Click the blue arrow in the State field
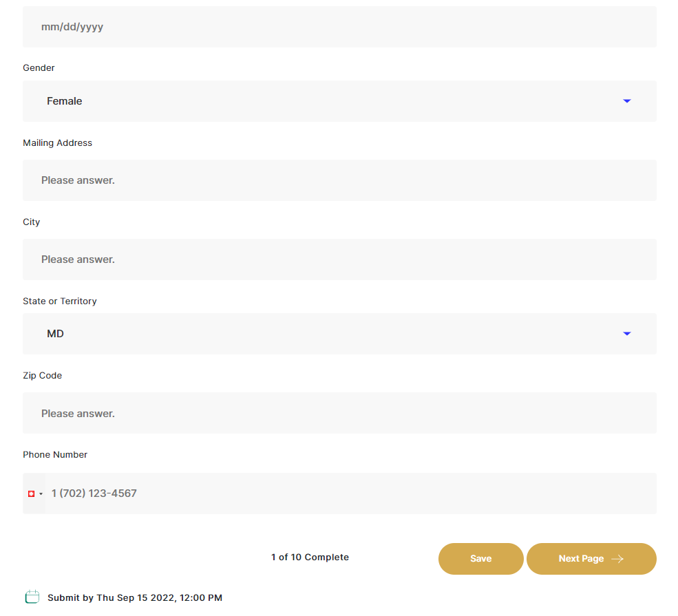The height and width of the screenshot is (616, 678). (626, 334)
